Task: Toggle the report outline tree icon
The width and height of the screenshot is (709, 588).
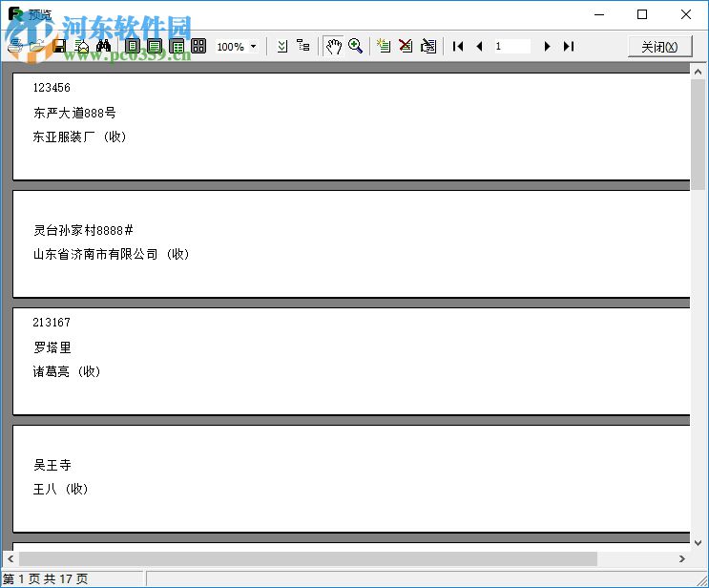Action: pyautogui.click(x=303, y=46)
